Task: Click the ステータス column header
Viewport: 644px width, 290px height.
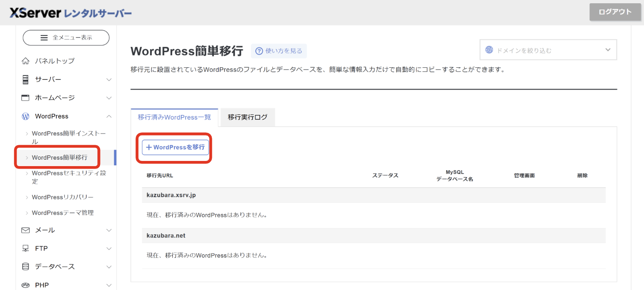Action: (x=385, y=175)
